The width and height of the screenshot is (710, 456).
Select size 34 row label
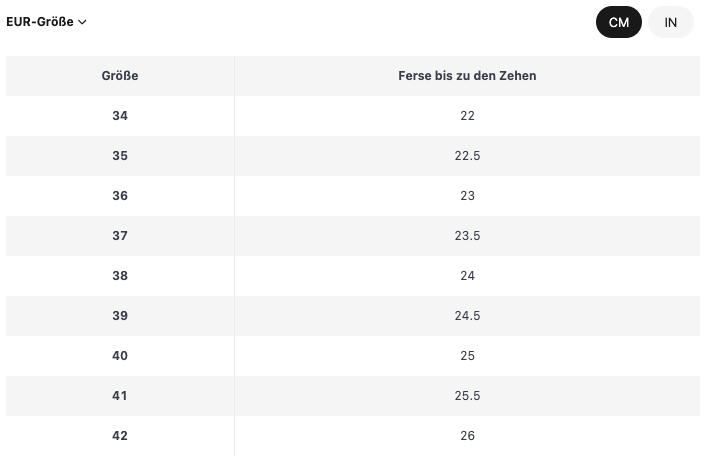click(x=120, y=116)
